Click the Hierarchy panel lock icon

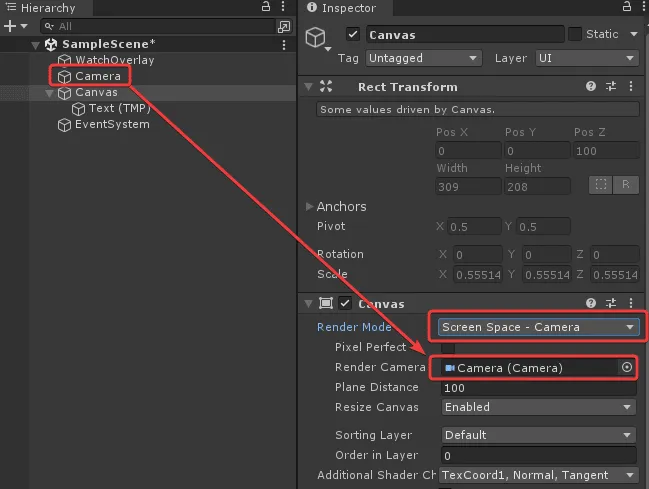click(x=266, y=7)
